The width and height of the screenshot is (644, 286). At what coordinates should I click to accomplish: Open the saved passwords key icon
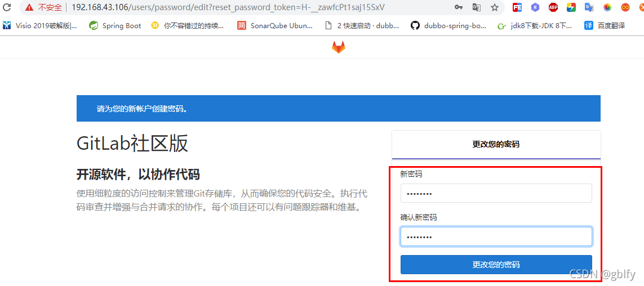coord(459,7)
